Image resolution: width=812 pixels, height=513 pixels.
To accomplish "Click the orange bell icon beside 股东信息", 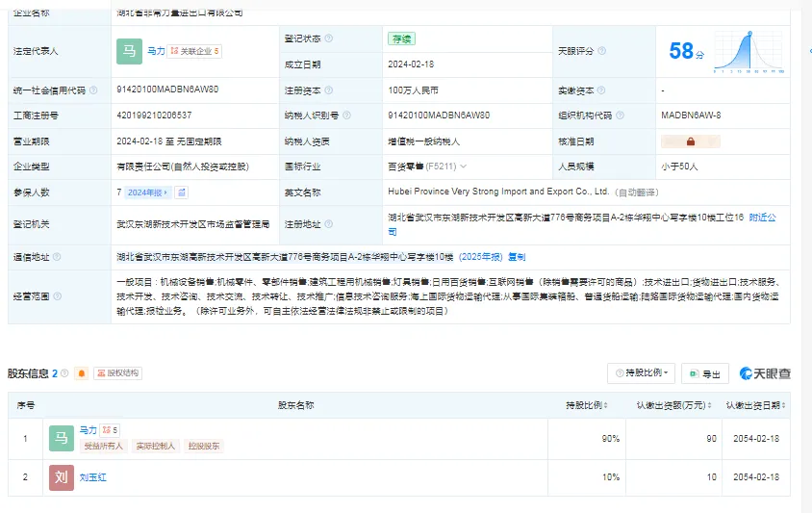I will tap(82, 373).
